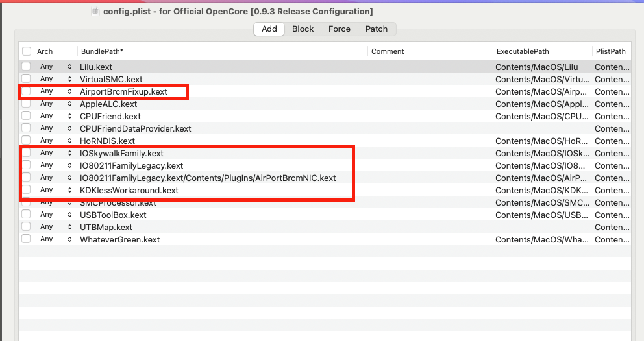Enable the KDKlessWorkaround.kext checkbox
The width and height of the screenshot is (644, 341).
[26, 189]
